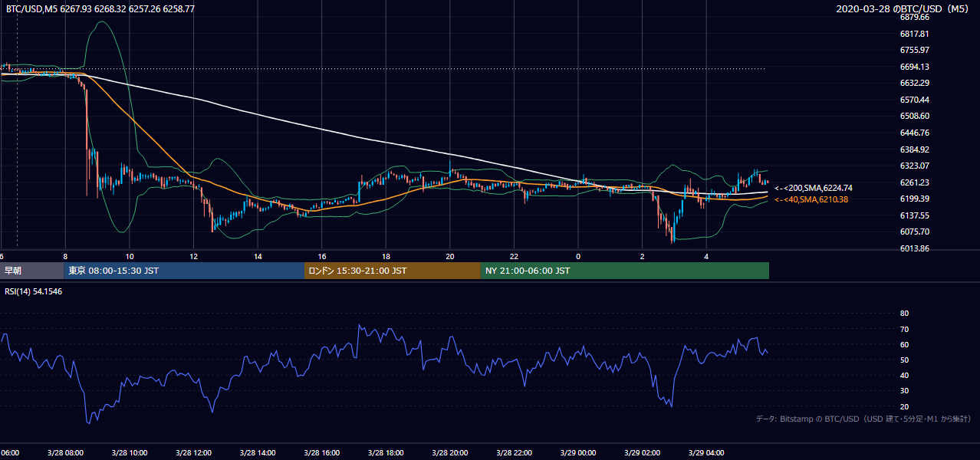This screenshot has width=980, height=460.
Task: Click the 3/28 10:00 date label
Action: [130, 452]
